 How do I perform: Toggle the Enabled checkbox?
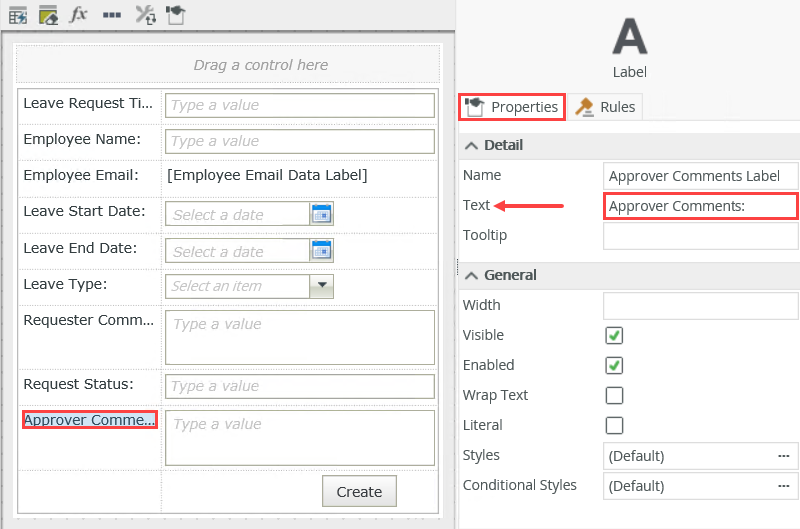(614, 365)
